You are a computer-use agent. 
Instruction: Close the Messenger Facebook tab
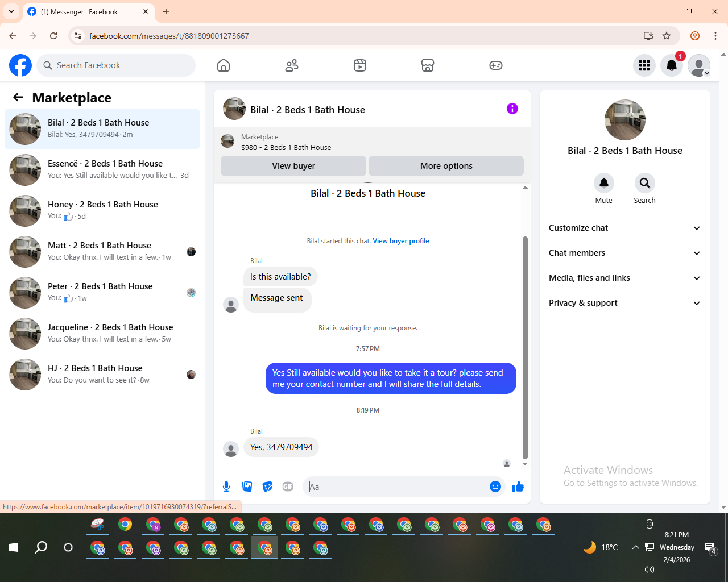point(146,11)
